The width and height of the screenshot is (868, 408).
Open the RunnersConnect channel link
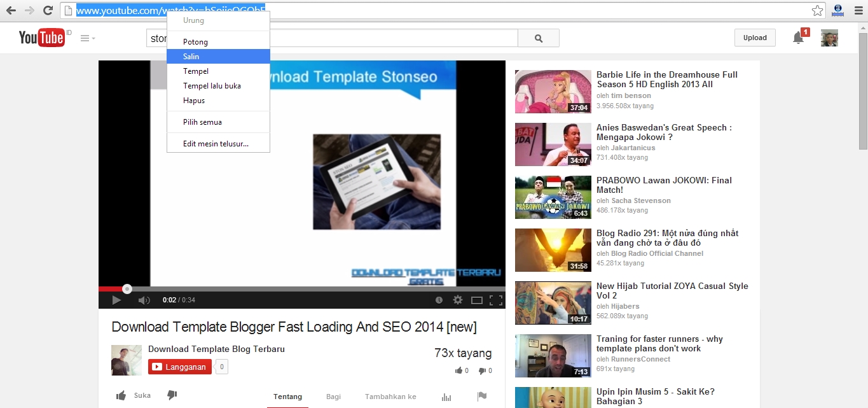point(640,359)
